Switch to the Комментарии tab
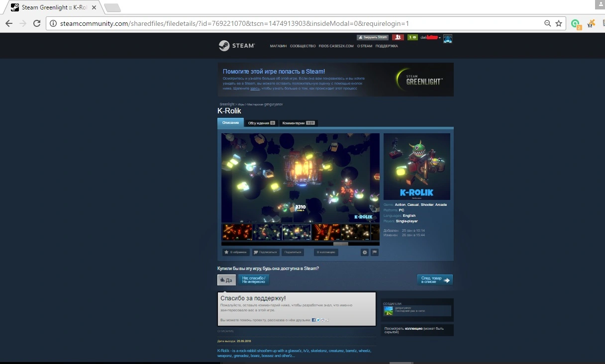 click(298, 123)
